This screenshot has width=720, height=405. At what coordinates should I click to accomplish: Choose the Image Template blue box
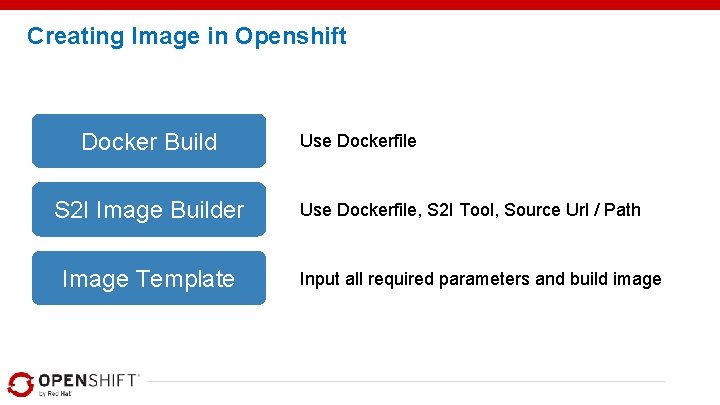tap(149, 278)
